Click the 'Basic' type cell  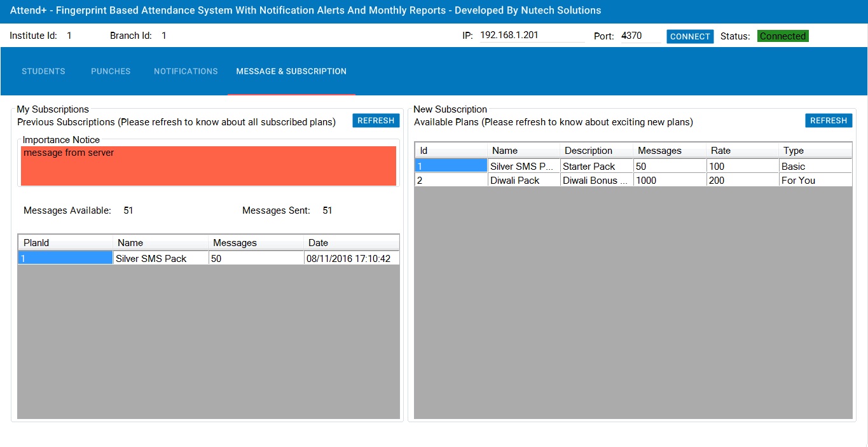(x=815, y=166)
